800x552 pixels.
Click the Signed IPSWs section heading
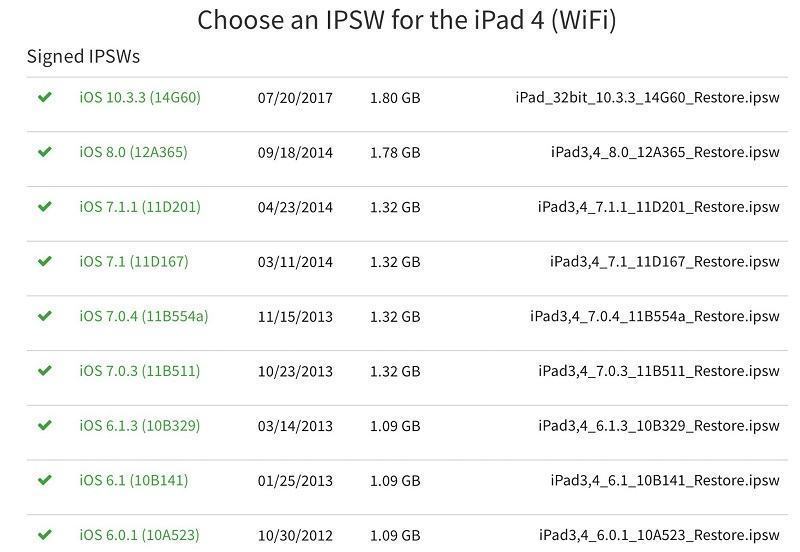pyautogui.click(x=83, y=57)
